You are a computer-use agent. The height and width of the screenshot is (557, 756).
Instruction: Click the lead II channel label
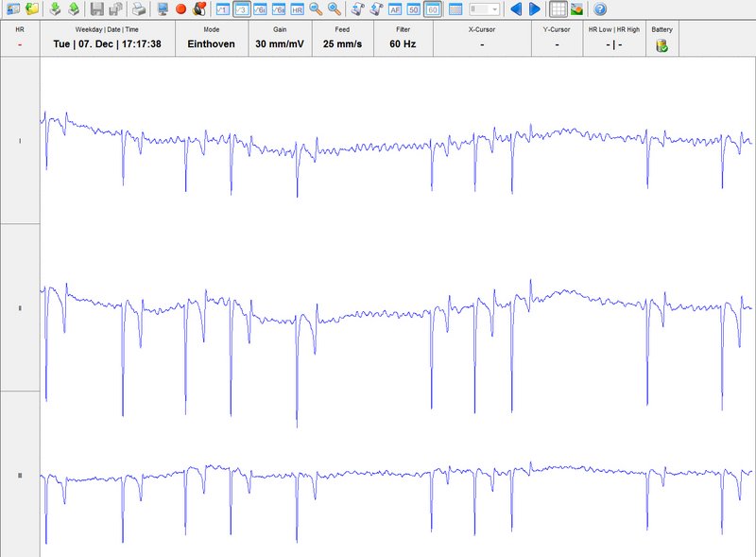(x=20, y=308)
